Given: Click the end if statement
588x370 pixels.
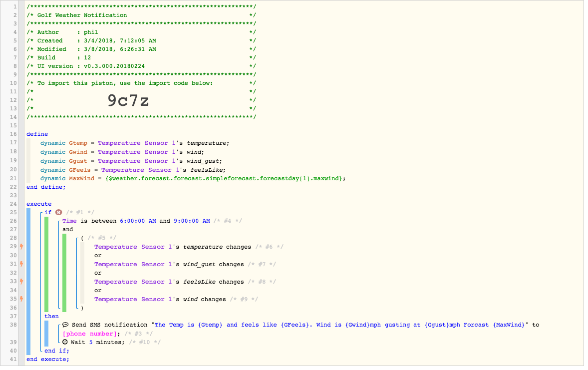Looking at the screenshot, I should [56, 351].
